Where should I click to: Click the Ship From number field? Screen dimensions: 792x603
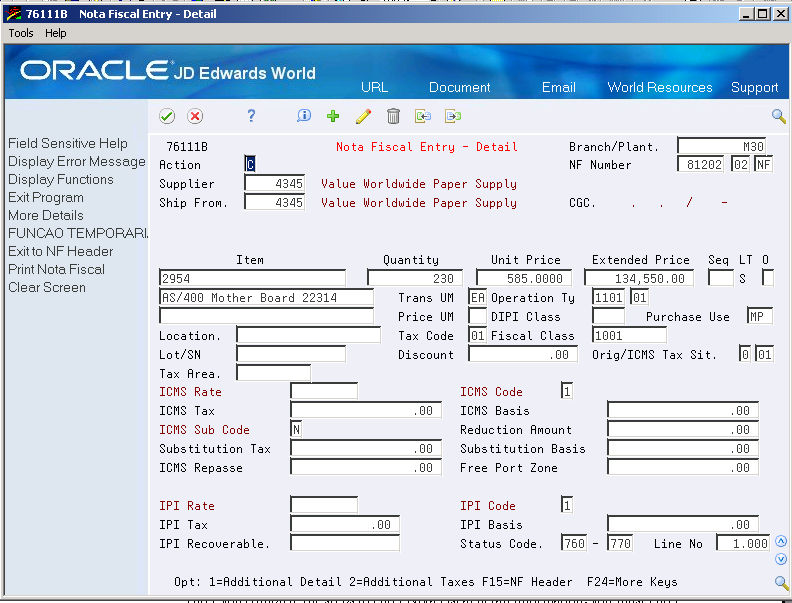[x=274, y=203]
